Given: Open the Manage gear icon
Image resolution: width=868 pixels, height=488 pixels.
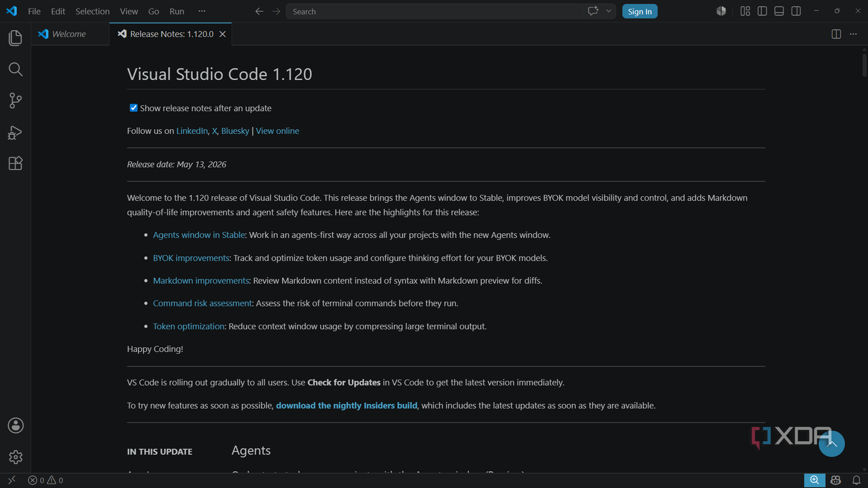Looking at the screenshot, I should [16, 457].
